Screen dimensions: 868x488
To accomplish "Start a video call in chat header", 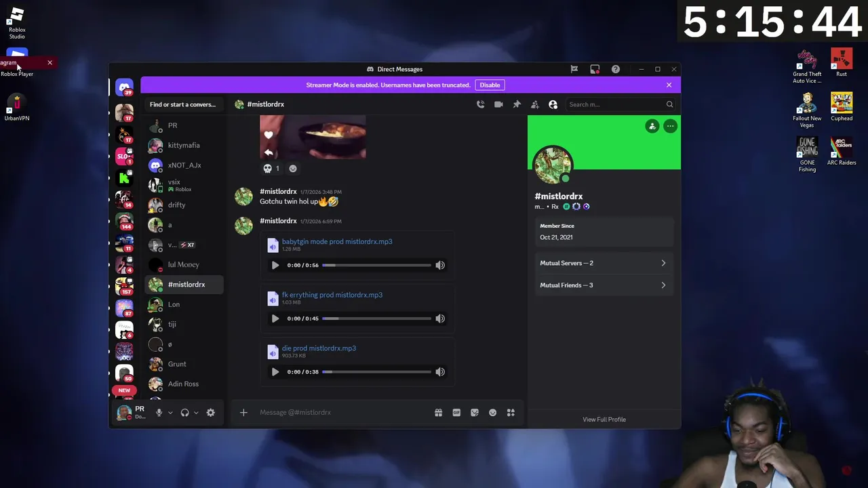I will (x=498, y=104).
